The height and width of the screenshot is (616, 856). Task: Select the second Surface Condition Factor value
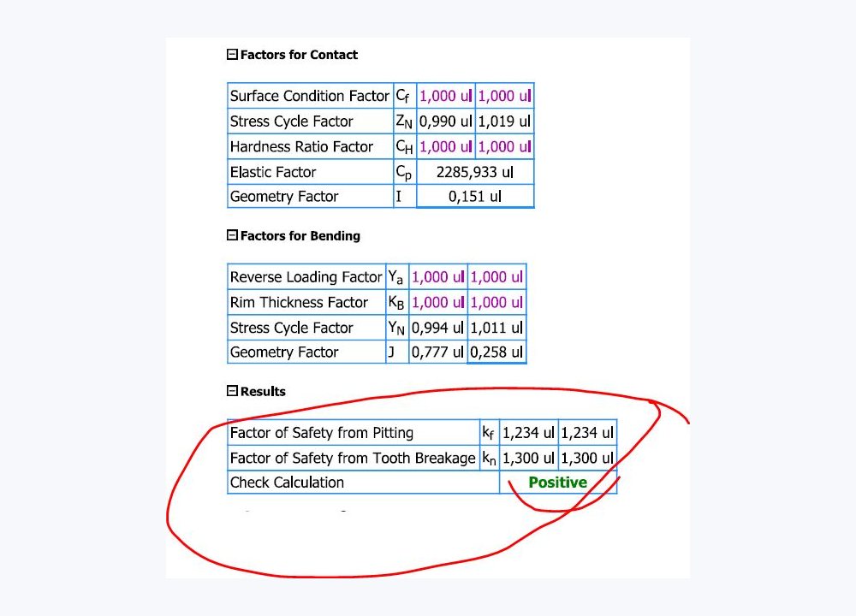pyautogui.click(x=504, y=96)
